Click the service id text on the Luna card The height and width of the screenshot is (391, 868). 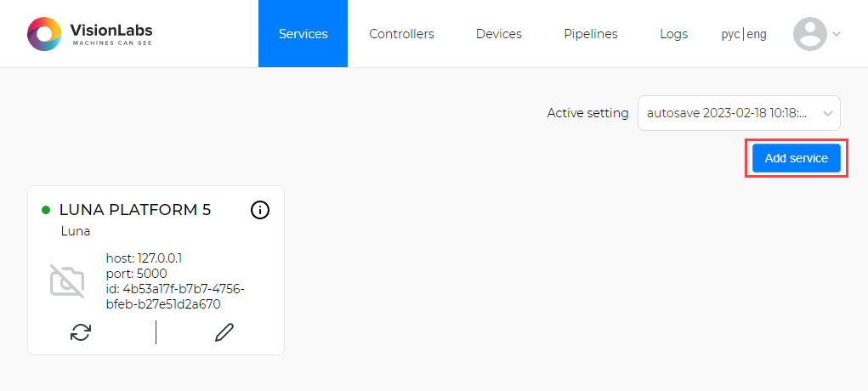pyautogui.click(x=174, y=297)
